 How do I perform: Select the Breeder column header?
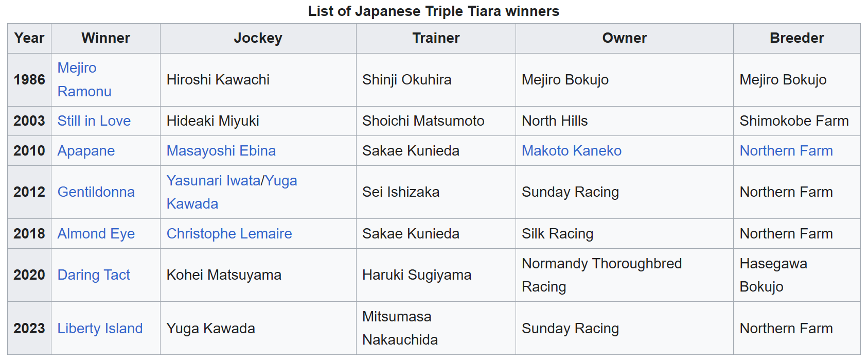(x=797, y=38)
